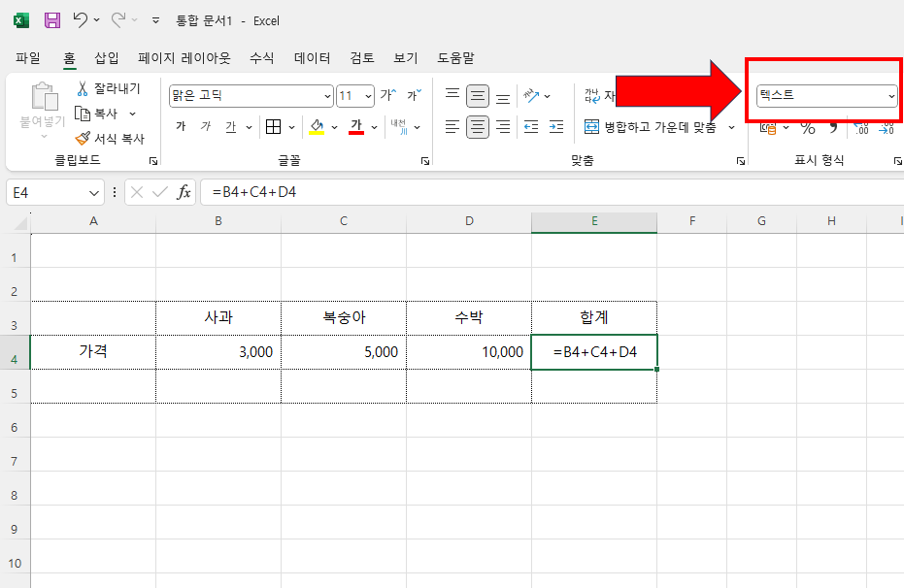
Task: Click 잘라내기 cut button
Action: [x=109, y=88]
